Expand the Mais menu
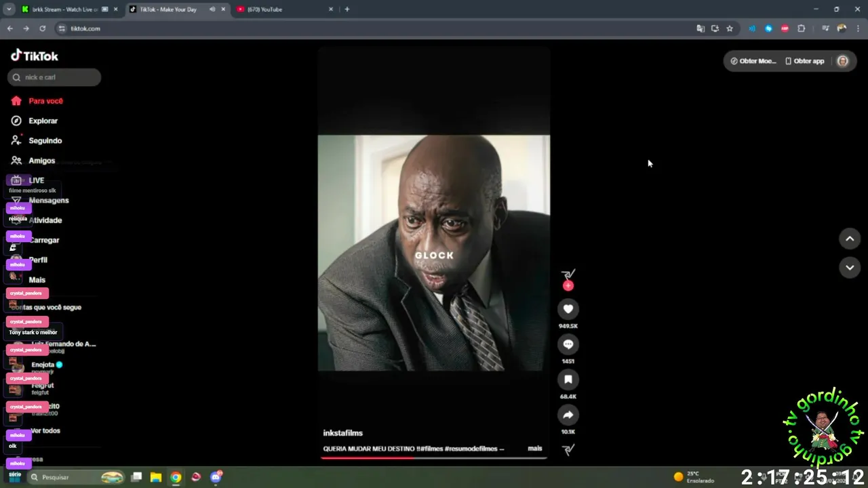 [x=28, y=280]
